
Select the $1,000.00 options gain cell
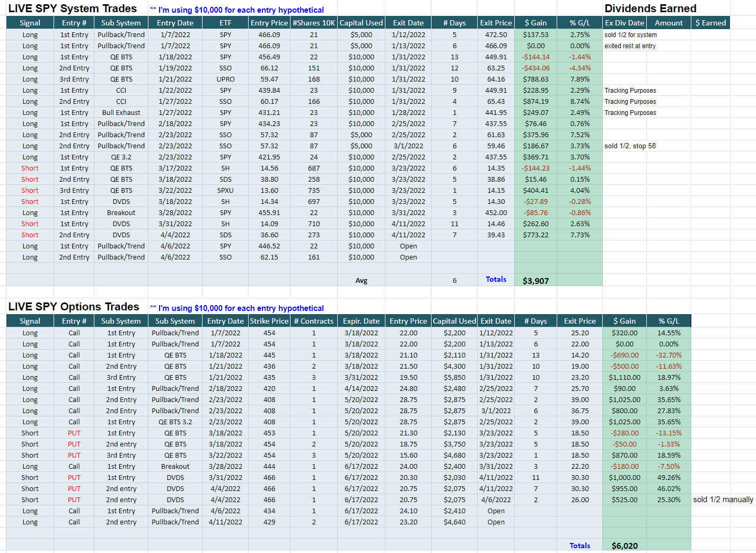tap(625, 477)
